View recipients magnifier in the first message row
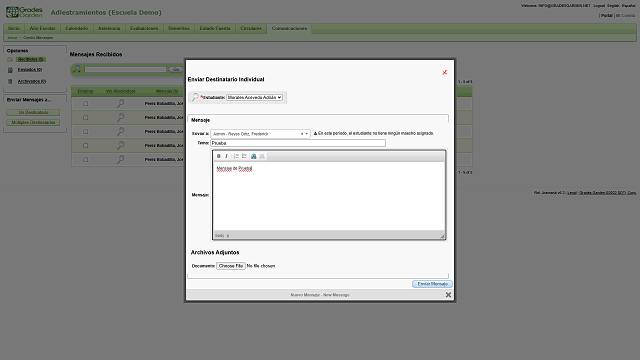The width and height of the screenshot is (640, 360). click(120, 104)
